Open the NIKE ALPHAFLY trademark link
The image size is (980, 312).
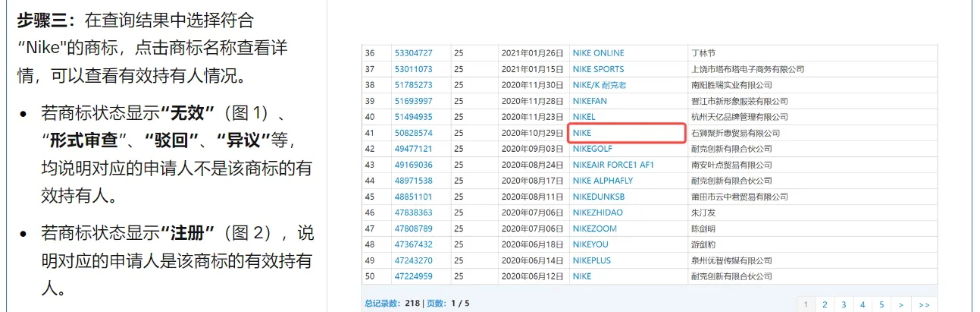pyautogui.click(x=603, y=181)
